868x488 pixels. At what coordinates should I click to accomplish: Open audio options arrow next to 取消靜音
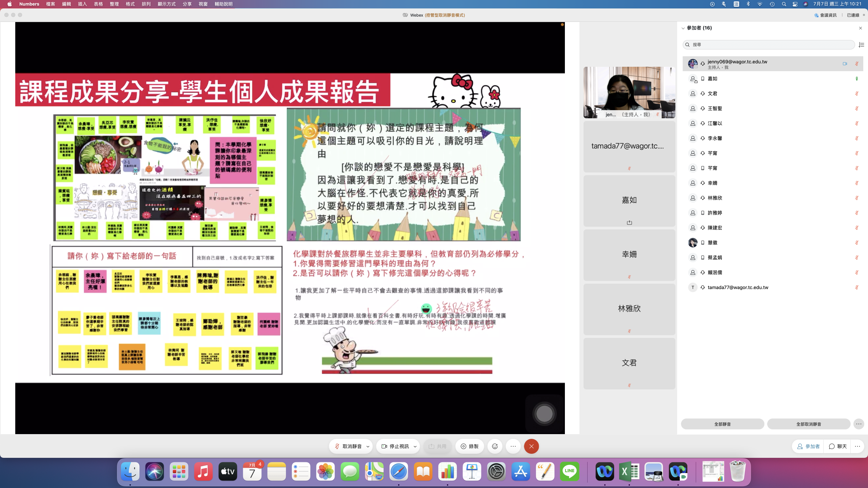(368, 447)
